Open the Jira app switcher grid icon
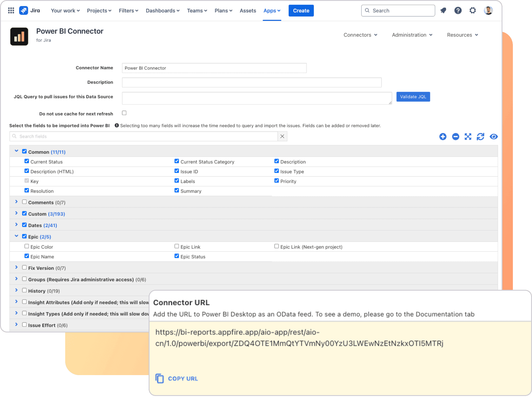 pos(11,10)
